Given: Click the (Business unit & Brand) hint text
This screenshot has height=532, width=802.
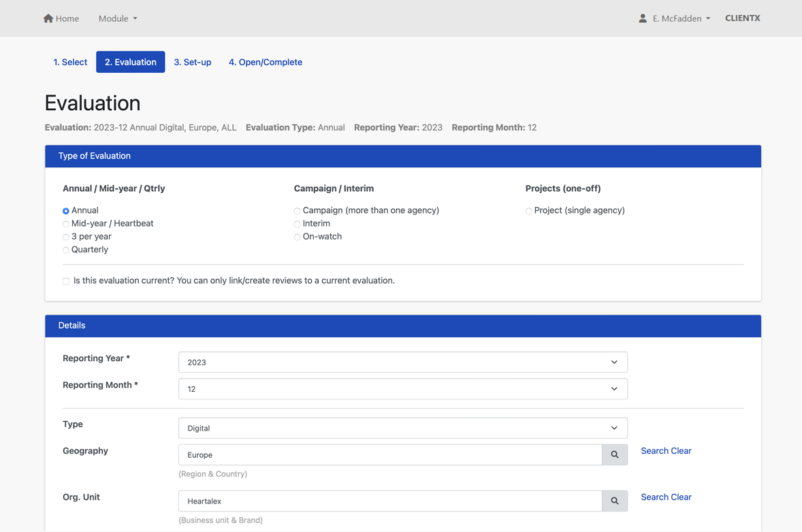Looking at the screenshot, I should click(x=221, y=520).
